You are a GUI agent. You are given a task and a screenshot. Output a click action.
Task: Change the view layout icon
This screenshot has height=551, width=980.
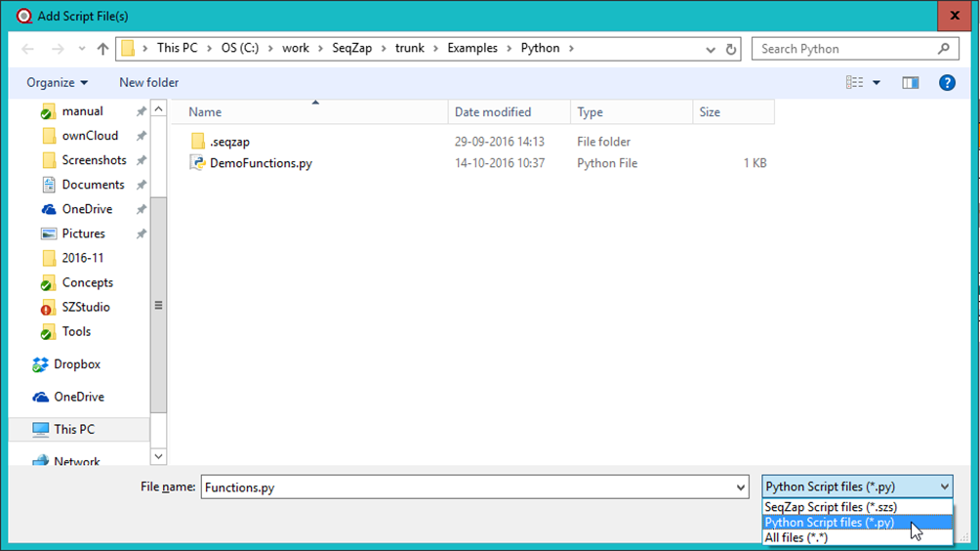tap(854, 83)
